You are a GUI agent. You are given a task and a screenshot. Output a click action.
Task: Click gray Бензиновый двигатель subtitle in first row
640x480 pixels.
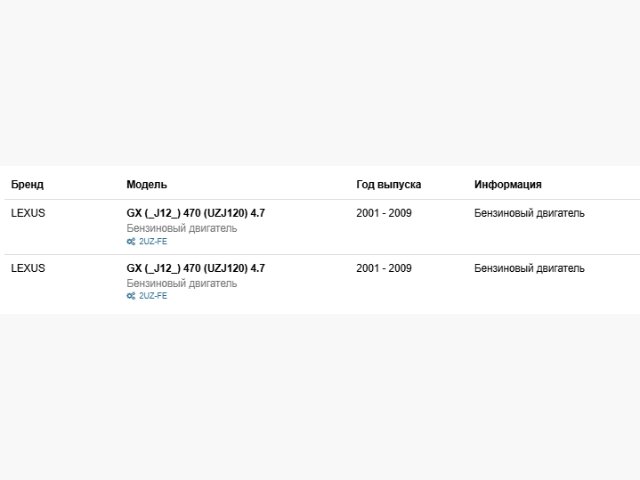tap(182, 228)
